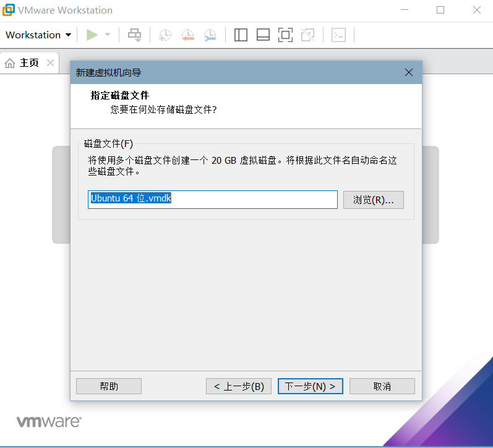Click the 指定磁盘文件 heading text

[x=120, y=96]
